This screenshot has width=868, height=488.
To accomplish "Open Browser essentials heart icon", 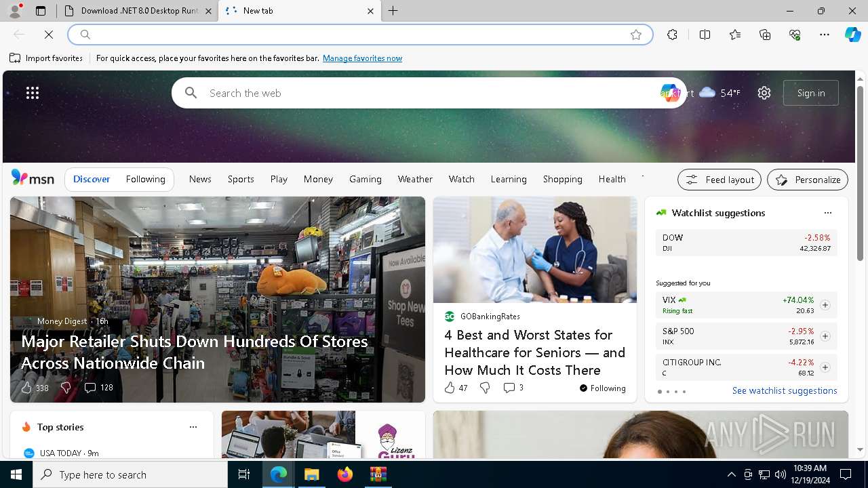I will [795, 35].
